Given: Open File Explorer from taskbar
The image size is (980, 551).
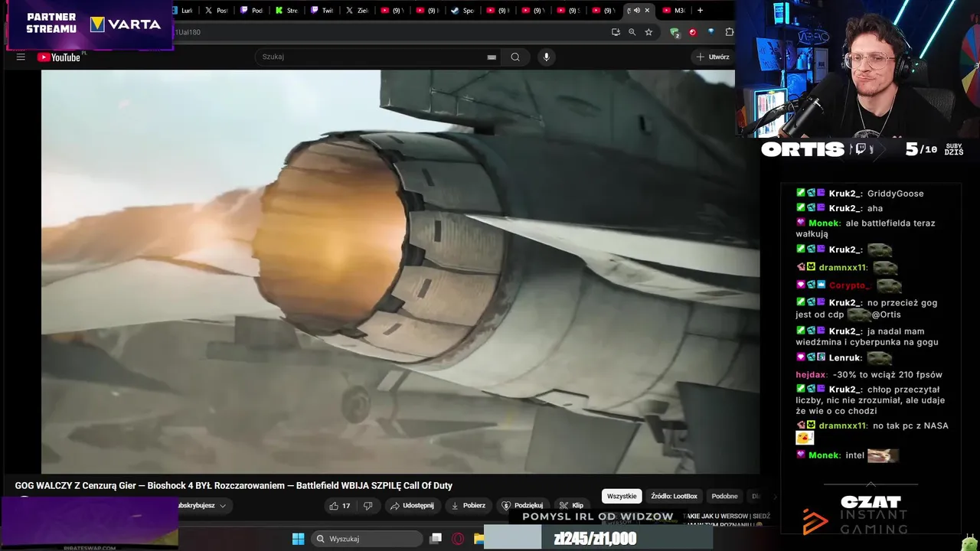Looking at the screenshot, I should [479, 539].
